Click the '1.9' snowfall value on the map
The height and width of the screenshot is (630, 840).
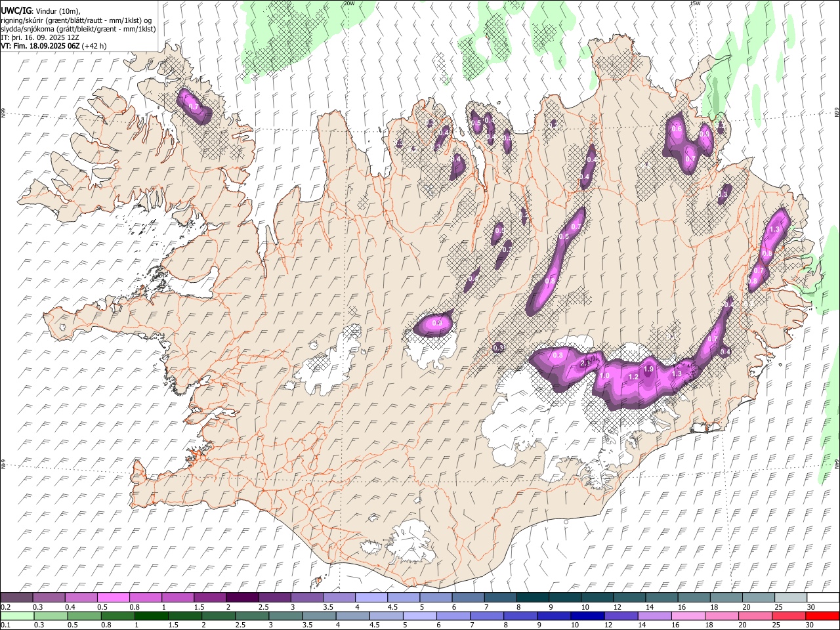tap(648, 369)
